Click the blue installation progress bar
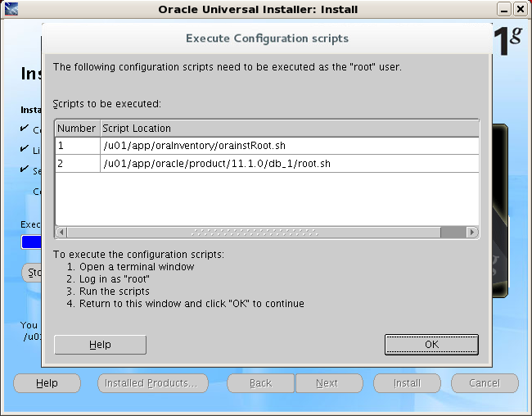The width and height of the screenshot is (532, 416). [x=31, y=242]
